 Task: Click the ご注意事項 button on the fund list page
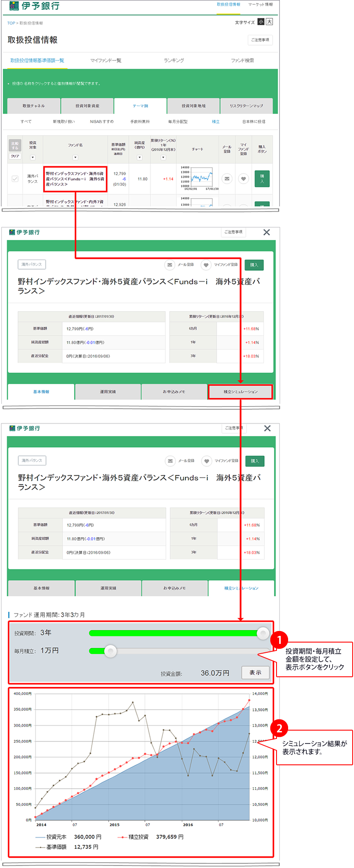(x=260, y=40)
